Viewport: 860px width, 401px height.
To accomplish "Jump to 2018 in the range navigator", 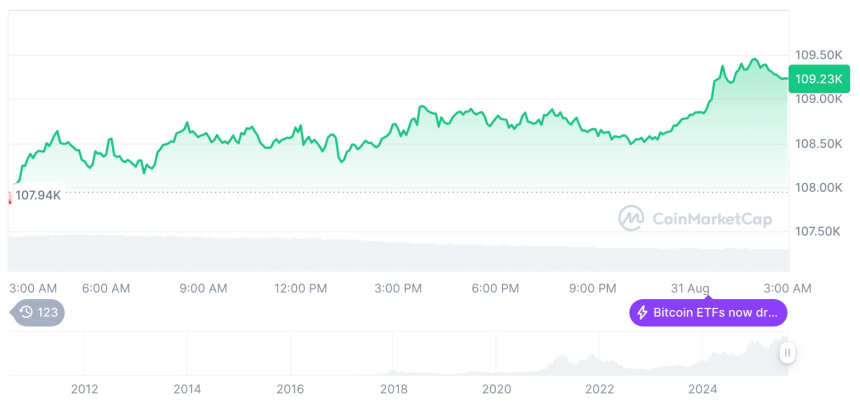I will [393, 389].
